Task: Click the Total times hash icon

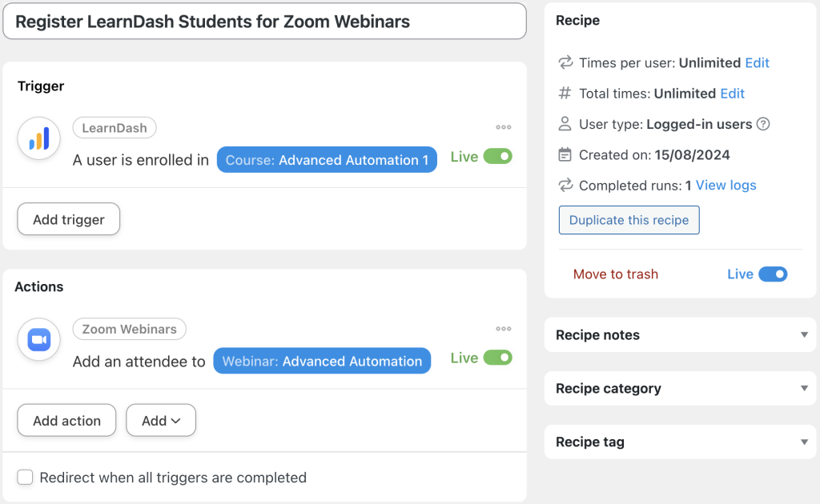Action: tap(565, 94)
